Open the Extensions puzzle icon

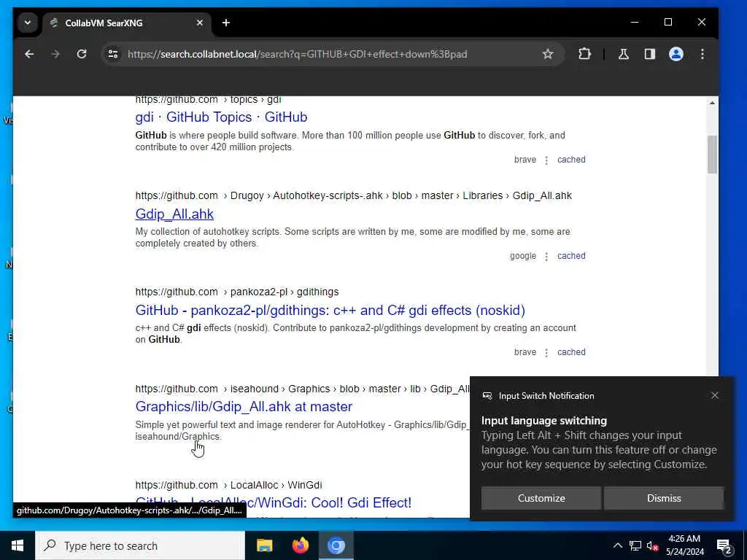[x=584, y=54]
